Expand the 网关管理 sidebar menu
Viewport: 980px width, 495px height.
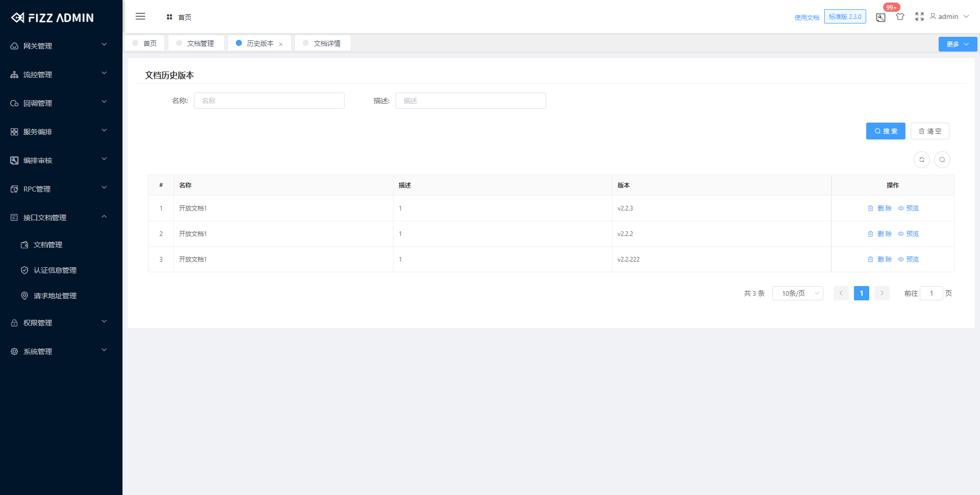pyautogui.click(x=38, y=45)
